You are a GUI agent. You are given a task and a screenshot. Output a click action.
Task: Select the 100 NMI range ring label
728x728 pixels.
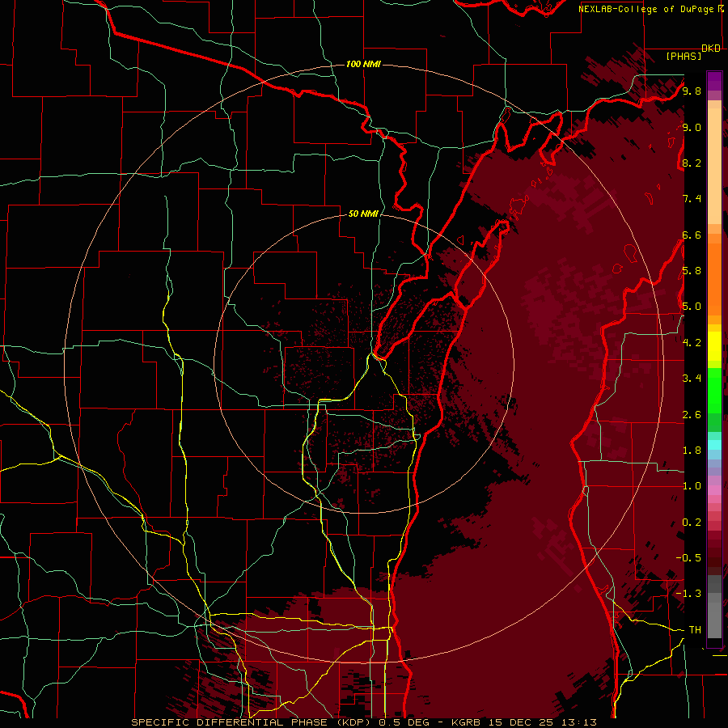[363, 64]
